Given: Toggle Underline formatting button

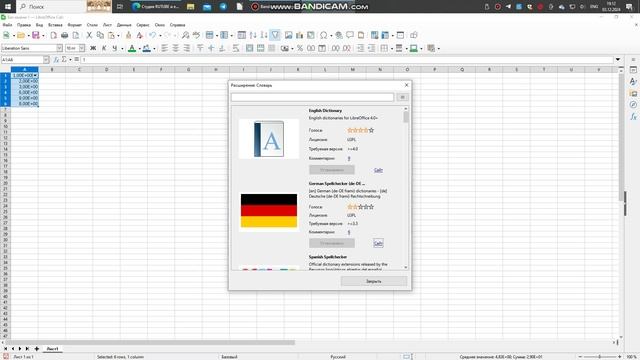Looking at the screenshot, I should pyautogui.click(x=115, y=48).
